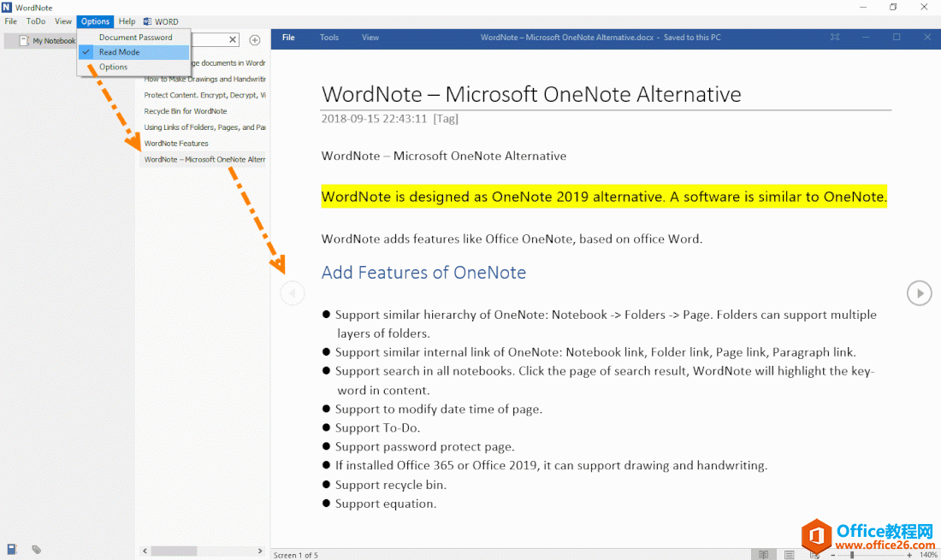Open the Help menu
Screen dimensions: 941x560
127,21
